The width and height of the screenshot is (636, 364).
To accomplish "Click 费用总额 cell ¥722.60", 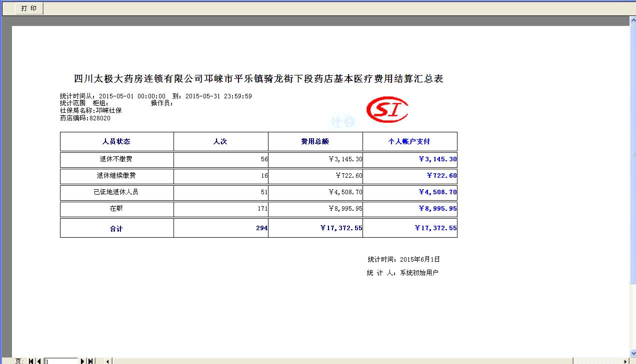I will (349, 176).
